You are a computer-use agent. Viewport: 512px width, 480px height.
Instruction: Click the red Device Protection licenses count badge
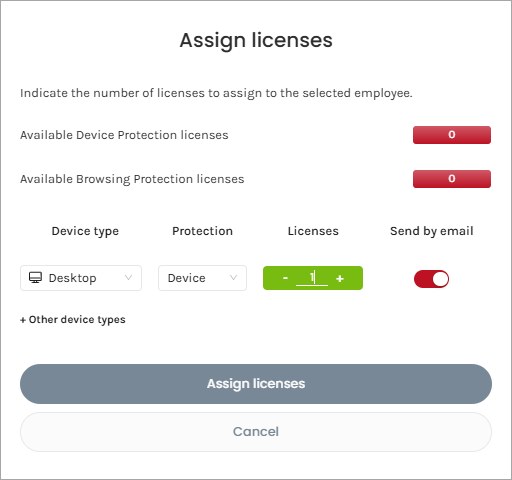(452, 135)
